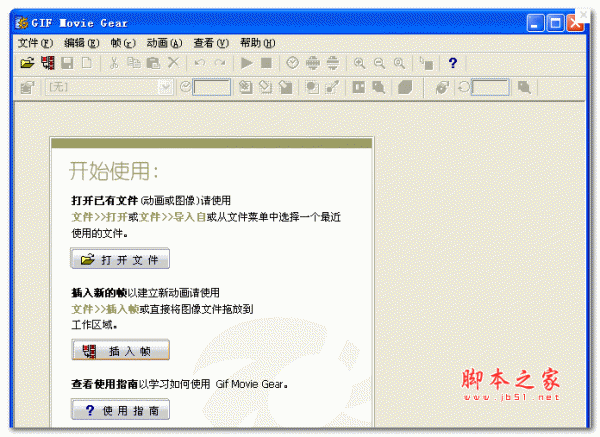600x437 pixels.
Task: Click the rotate icon before the right field
Action: tap(464, 87)
